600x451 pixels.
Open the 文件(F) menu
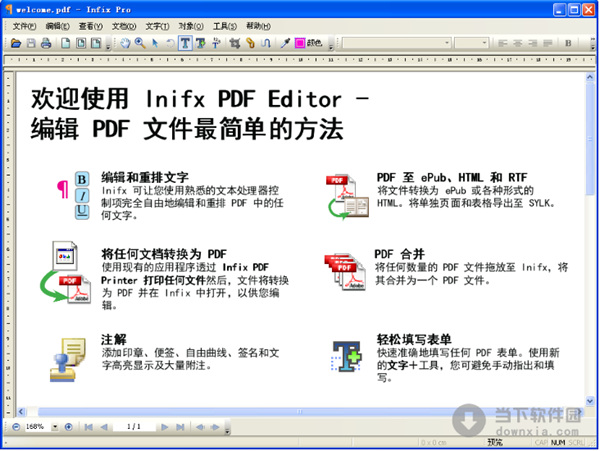click(x=24, y=26)
